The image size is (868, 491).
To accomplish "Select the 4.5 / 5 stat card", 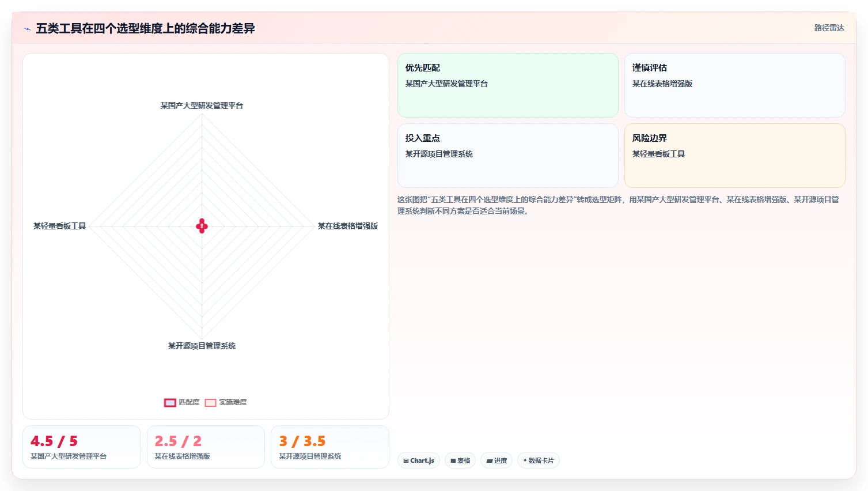I will pyautogui.click(x=82, y=447).
